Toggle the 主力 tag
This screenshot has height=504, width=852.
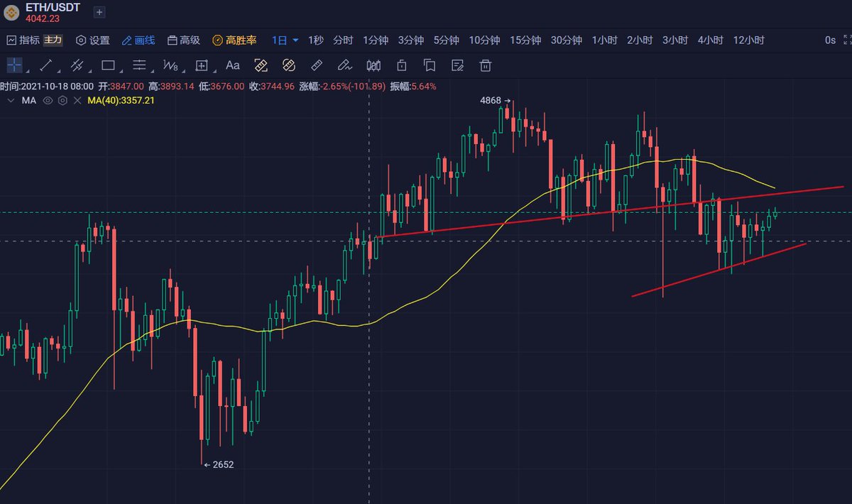click(53, 40)
